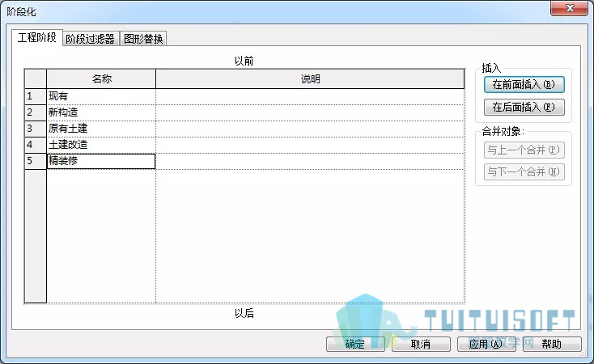The width and height of the screenshot is (594, 364).
Task: Click the 说明 column header
Action: click(x=310, y=78)
